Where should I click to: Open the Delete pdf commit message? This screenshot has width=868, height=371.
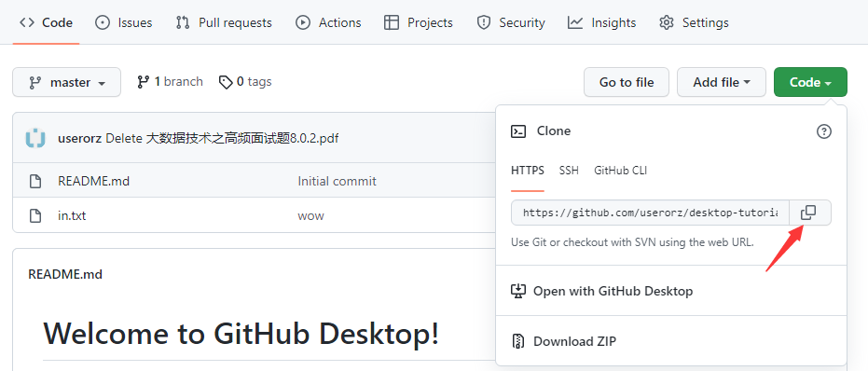click(222, 139)
